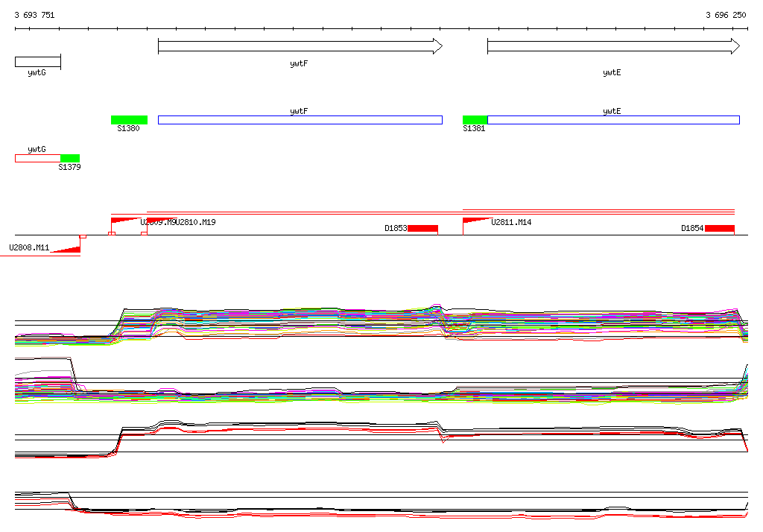763x532 pixels.
Task: Click the green S1380 segment
Action: (130, 120)
